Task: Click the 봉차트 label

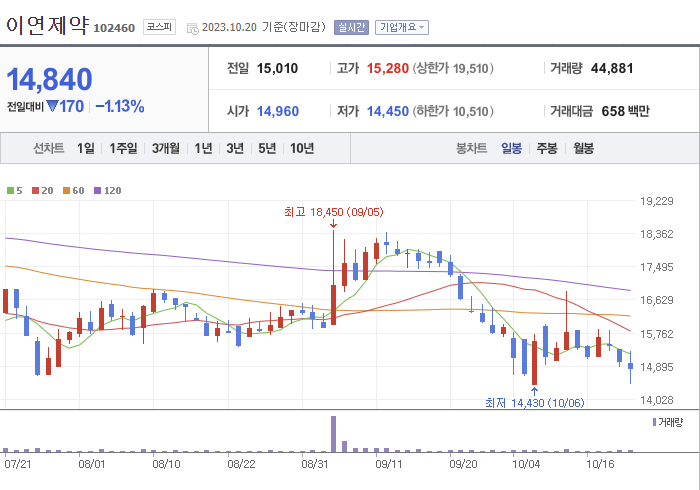Action: point(471,148)
